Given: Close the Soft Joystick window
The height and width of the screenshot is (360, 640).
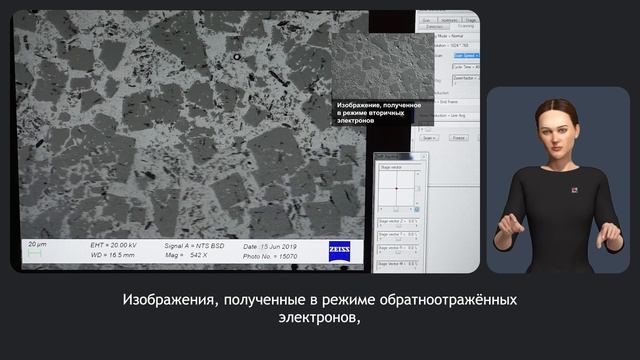Looking at the screenshot, I should [x=424, y=156].
